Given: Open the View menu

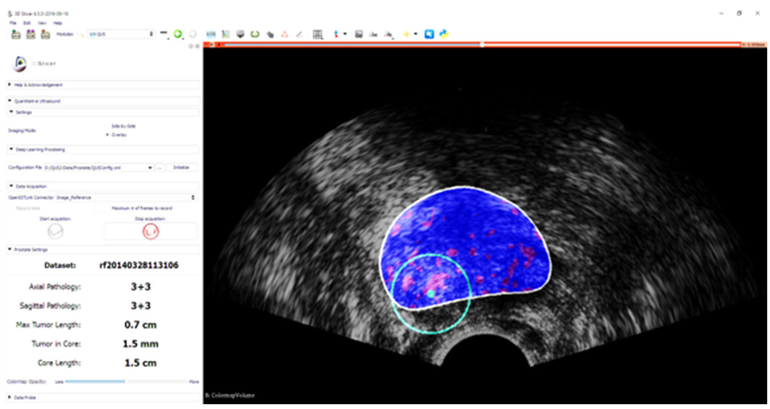Looking at the screenshot, I should [42, 22].
